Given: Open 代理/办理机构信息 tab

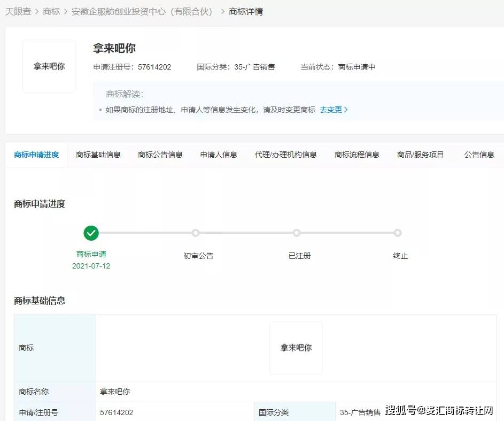Looking at the screenshot, I should [286, 155].
